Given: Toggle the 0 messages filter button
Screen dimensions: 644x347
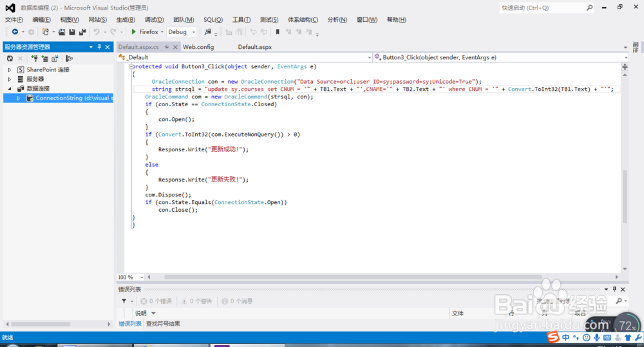Looking at the screenshot, I should click(x=237, y=301).
